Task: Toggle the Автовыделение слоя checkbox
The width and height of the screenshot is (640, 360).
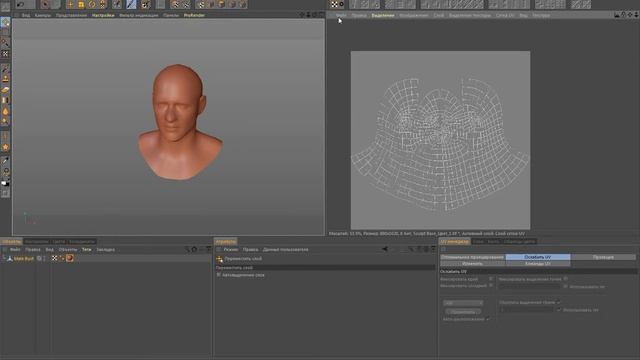Action: (x=218, y=275)
